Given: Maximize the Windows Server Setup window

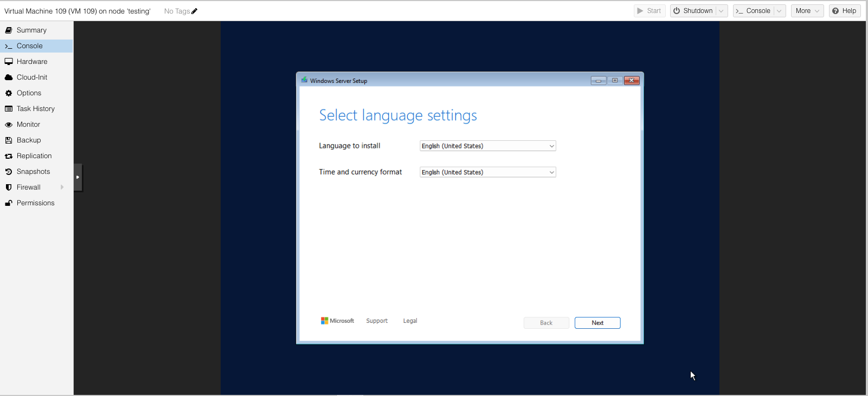Looking at the screenshot, I should click(x=615, y=81).
